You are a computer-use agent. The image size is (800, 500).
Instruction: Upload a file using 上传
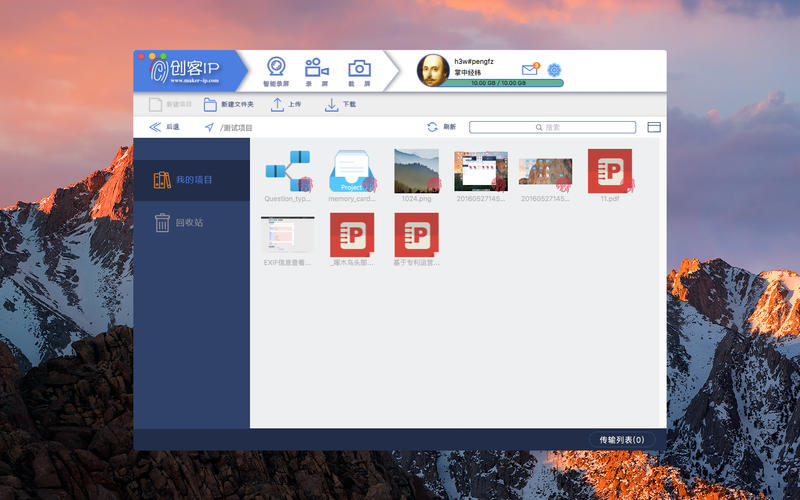(x=286, y=104)
